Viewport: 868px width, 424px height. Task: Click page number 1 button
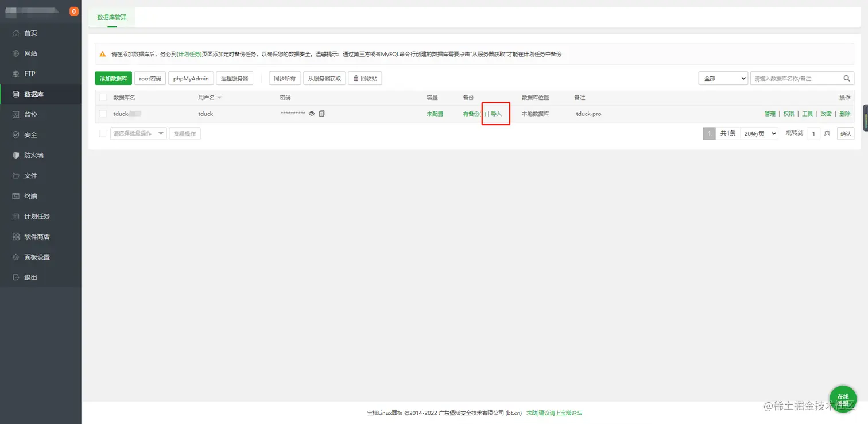coord(710,133)
